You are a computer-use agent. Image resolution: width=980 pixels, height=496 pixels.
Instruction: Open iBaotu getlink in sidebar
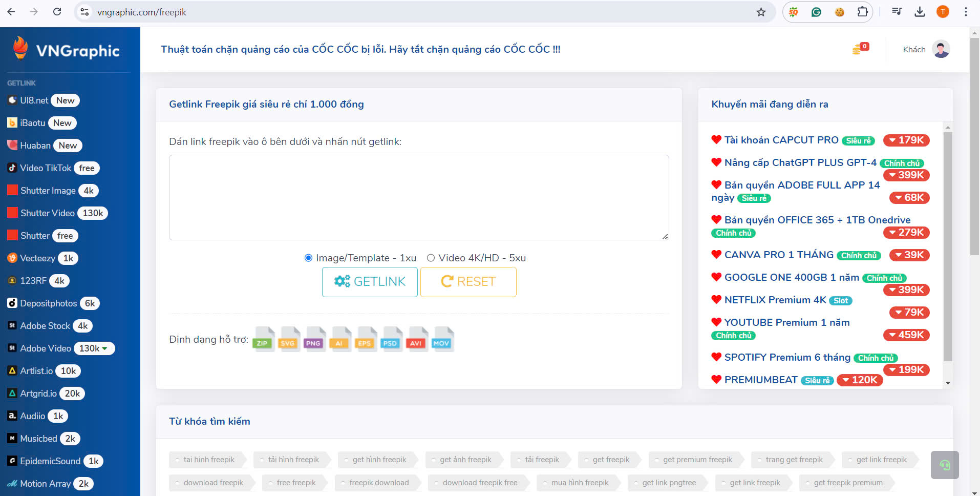(x=42, y=123)
